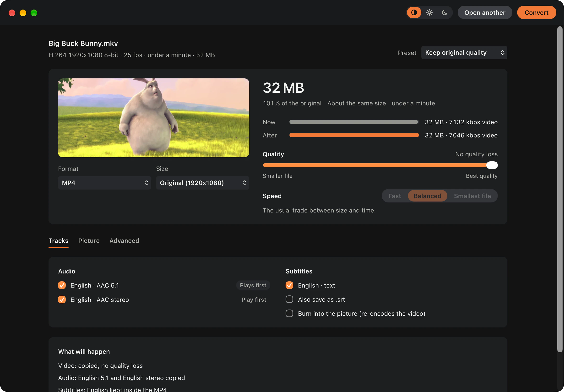Click the H.264 1920x1080 file details line
The height and width of the screenshot is (392, 564).
point(132,55)
